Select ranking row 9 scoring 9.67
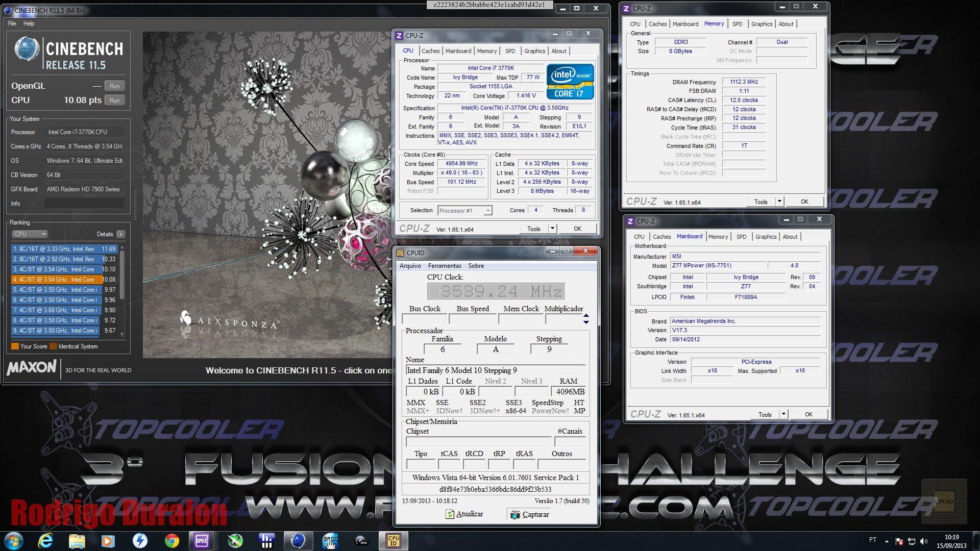Viewport: 980px width, 551px height. tap(64, 331)
